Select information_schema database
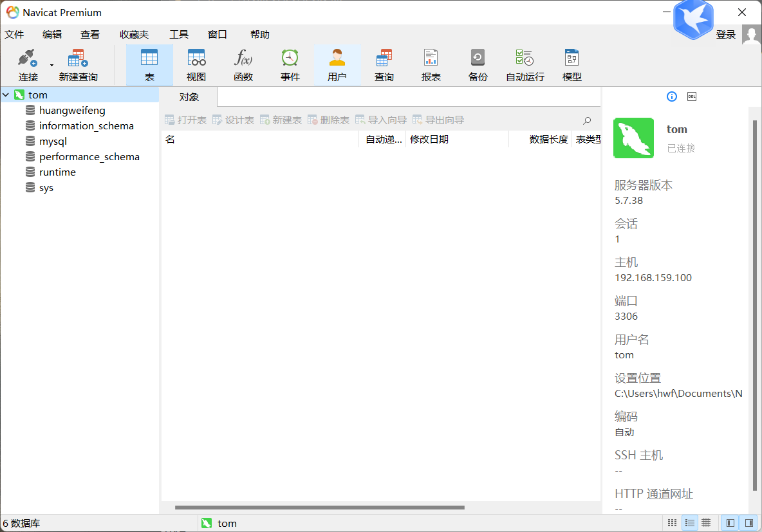 (x=86, y=126)
